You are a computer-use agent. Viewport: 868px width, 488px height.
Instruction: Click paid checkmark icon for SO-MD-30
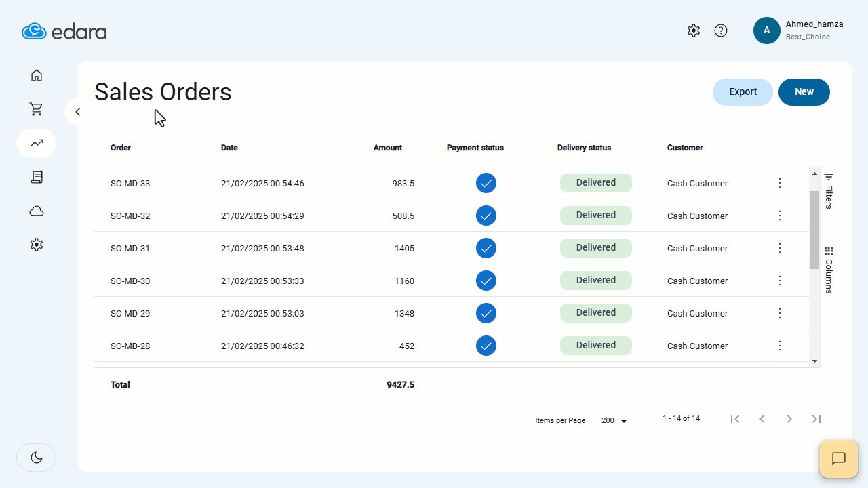(x=486, y=281)
